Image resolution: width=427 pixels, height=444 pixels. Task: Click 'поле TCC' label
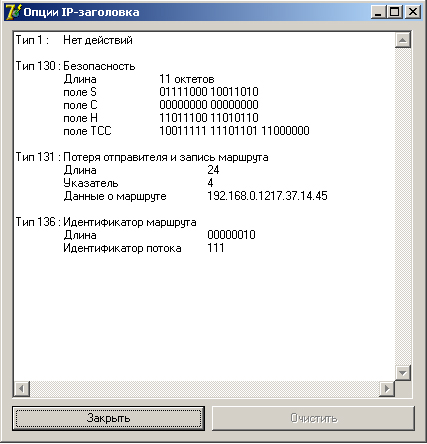87,131
